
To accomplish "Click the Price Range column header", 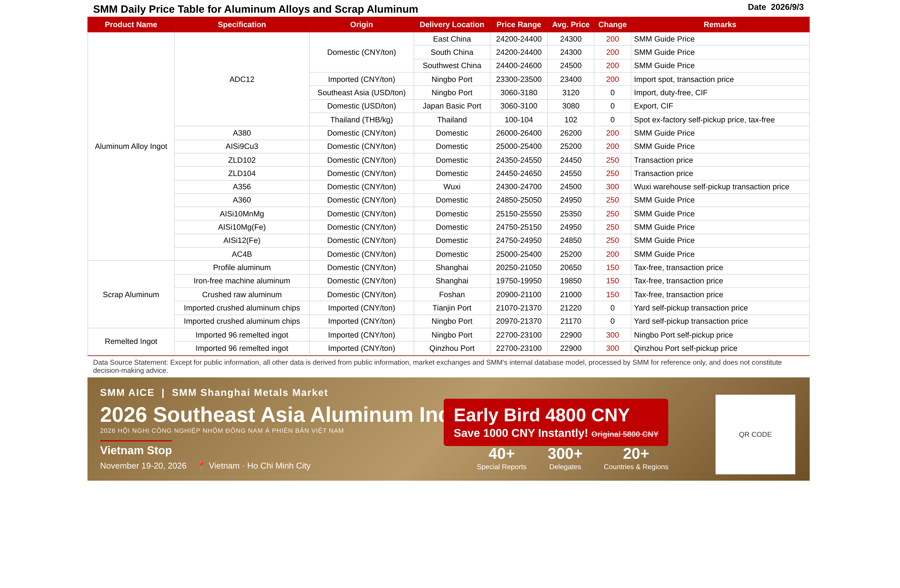I will tap(518, 25).
